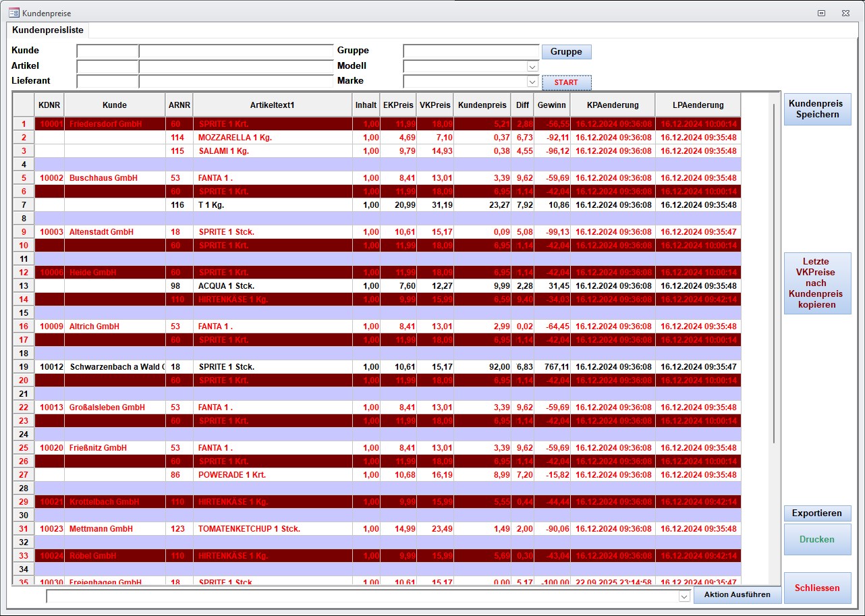Click the vertical scrollbar of the grid
The width and height of the screenshot is (865, 616).
pyautogui.click(x=773, y=270)
